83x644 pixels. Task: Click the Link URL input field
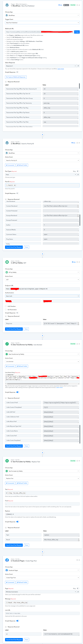pos(42,613)
